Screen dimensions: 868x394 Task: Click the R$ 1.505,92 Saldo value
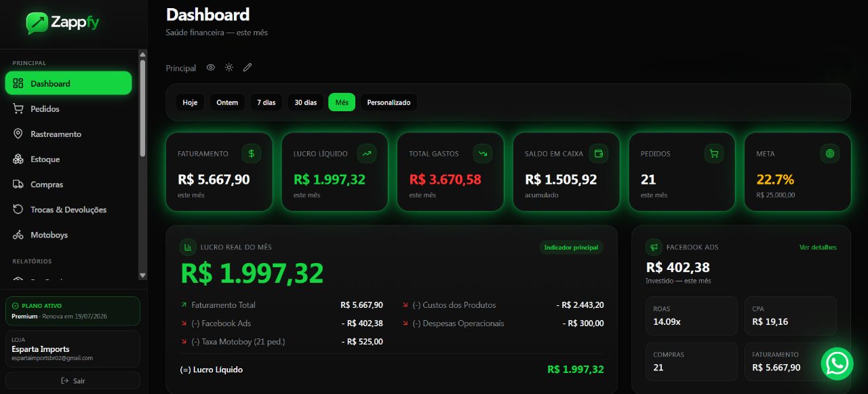pyautogui.click(x=561, y=180)
